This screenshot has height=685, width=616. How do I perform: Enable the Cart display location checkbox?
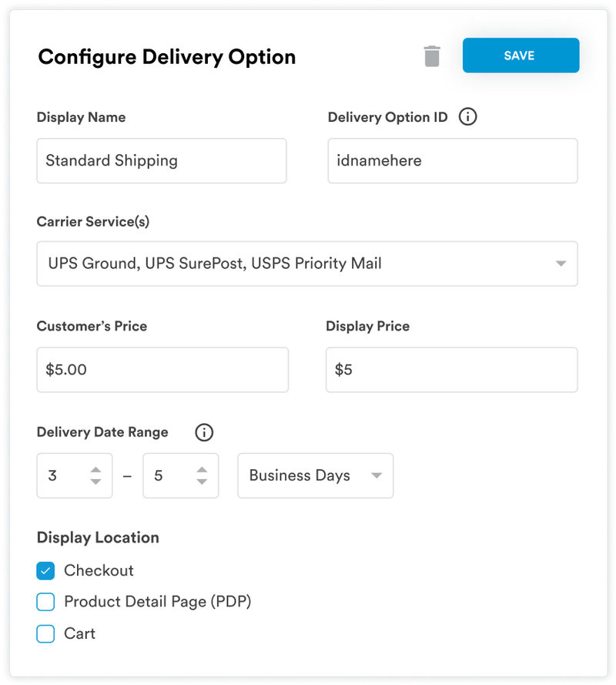click(45, 633)
